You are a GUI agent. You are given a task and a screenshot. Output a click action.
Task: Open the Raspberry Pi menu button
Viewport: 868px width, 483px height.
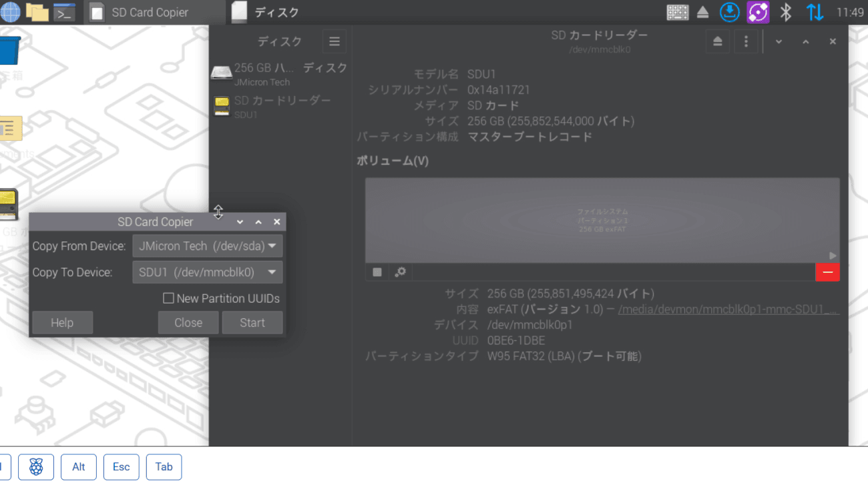(x=36, y=467)
